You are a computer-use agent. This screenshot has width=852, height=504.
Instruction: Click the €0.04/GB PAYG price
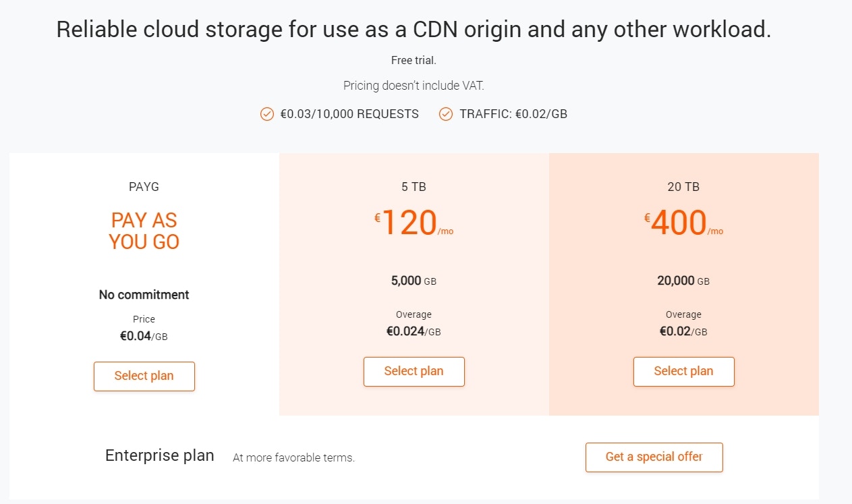click(x=144, y=335)
